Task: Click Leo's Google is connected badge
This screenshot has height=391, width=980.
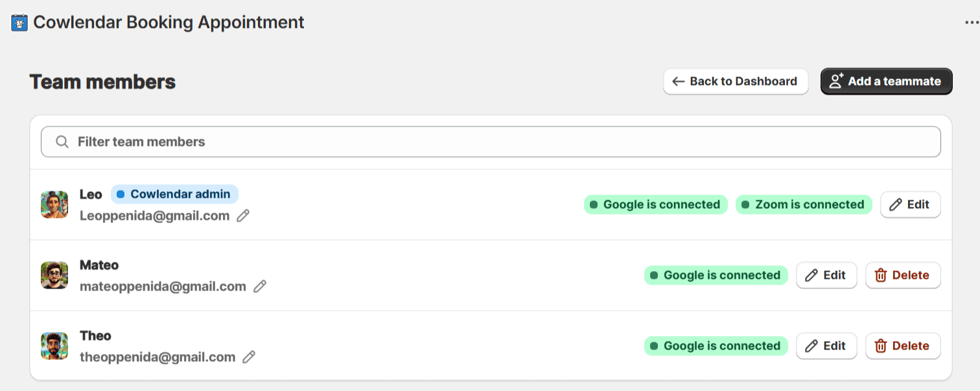Action: pyautogui.click(x=656, y=205)
